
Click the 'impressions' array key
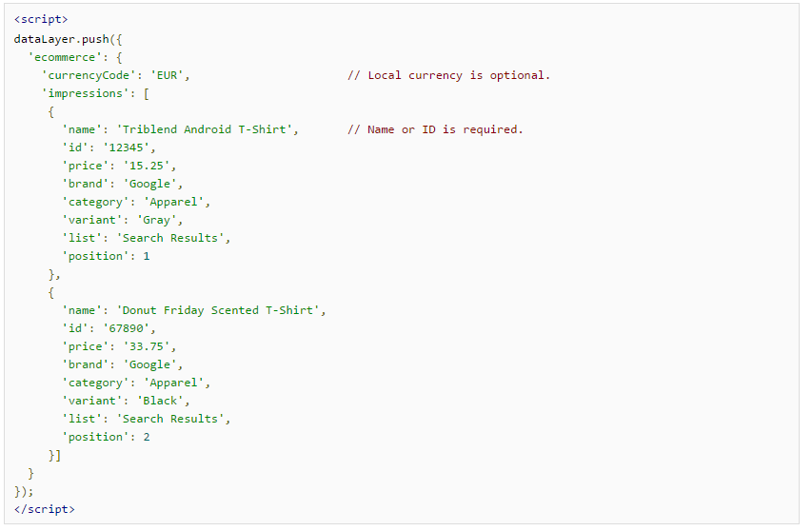[82, 93]
